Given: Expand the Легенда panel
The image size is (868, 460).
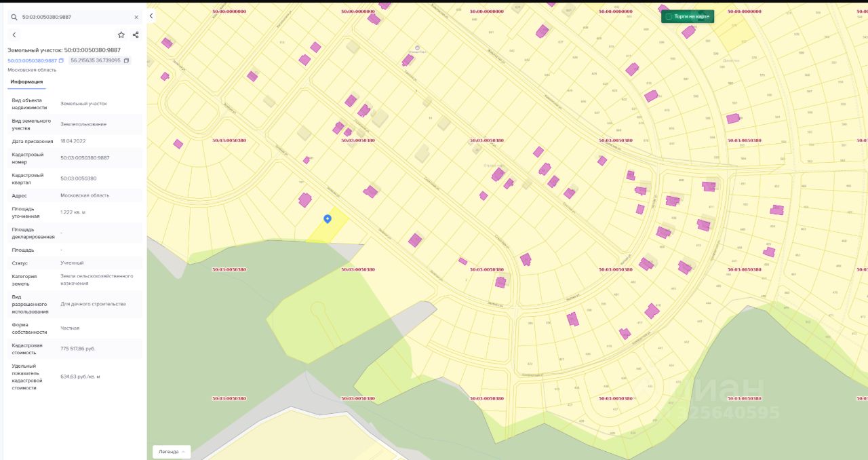Looking at the screenshot, I should coord(172,451).
